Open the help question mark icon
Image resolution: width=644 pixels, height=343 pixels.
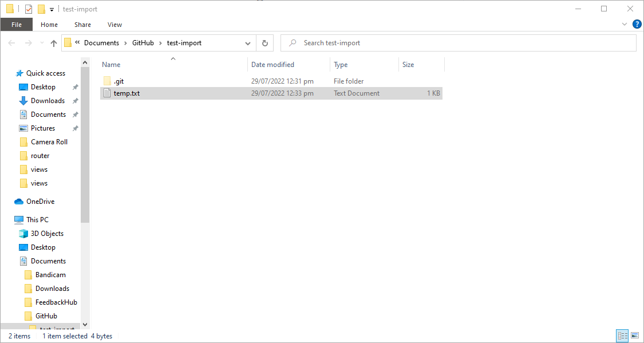click(x=637, y=24)
